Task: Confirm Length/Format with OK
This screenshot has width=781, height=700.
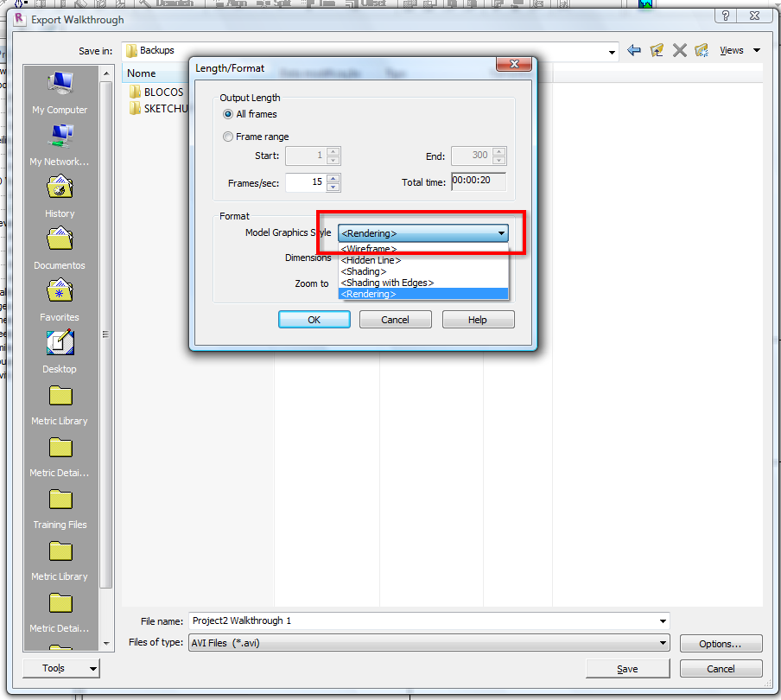Action: [x=314, y=320]
